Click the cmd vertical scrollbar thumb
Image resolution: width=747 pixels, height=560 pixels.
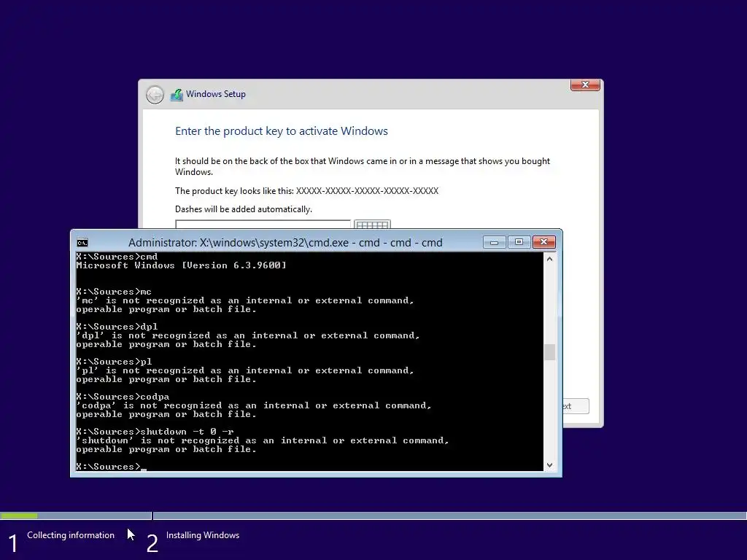tap(550, 352)
